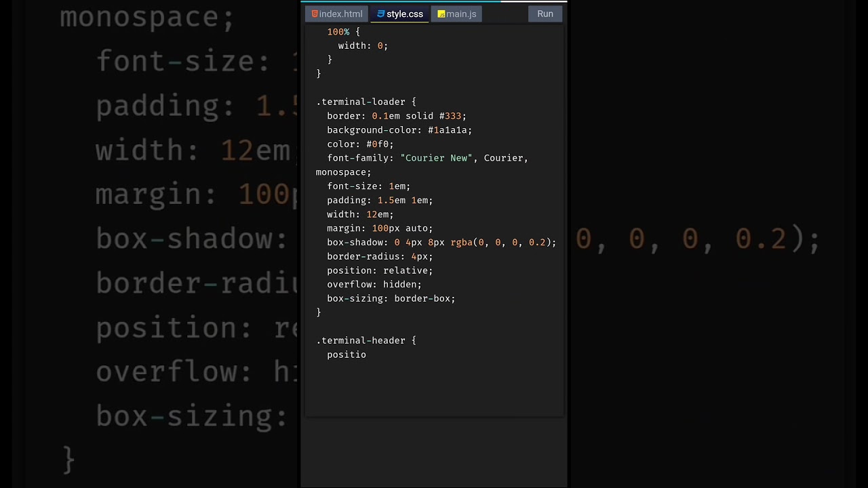Viewport: 868px width, 488px height.
Task: Click the HTML5 icon on index.html tab
Action: click(315, 14)
